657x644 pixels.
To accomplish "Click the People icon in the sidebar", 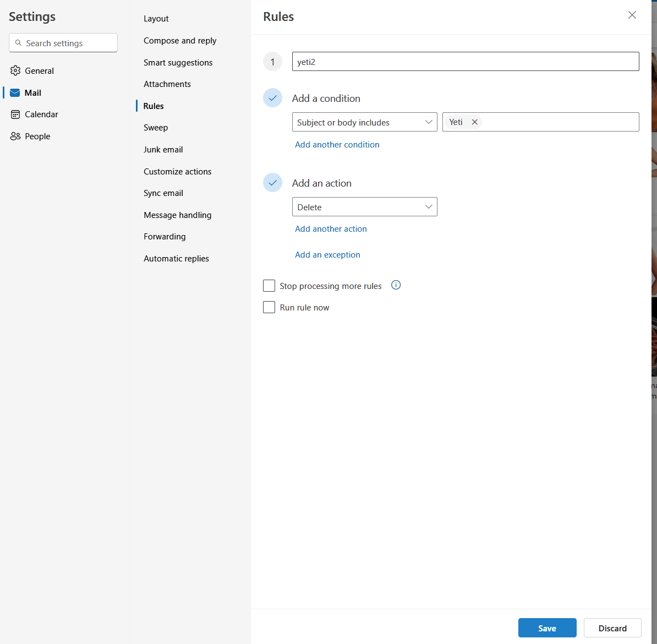I will pyautogui.click(x=15, y=137).
